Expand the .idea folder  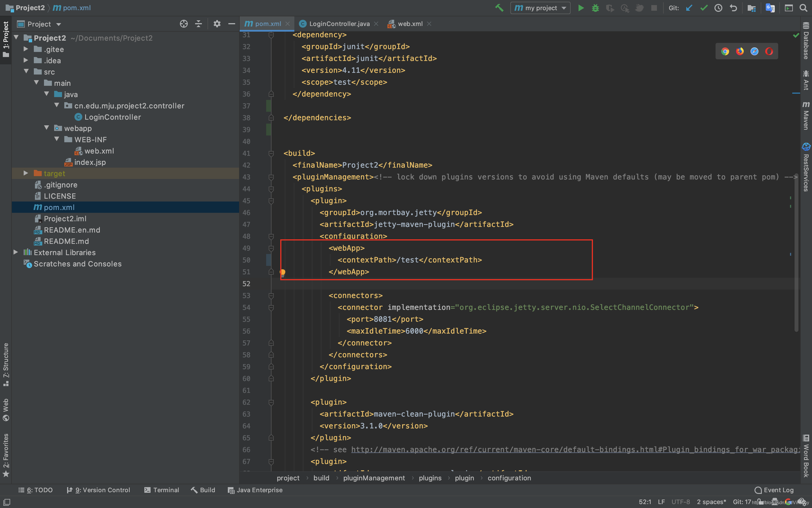(x=26, y=60)
